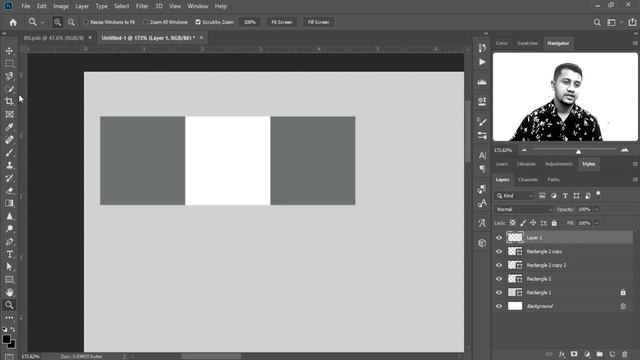Lock transparent pixels icon
This screenshot has width=640, height=360.
[512, 223]
